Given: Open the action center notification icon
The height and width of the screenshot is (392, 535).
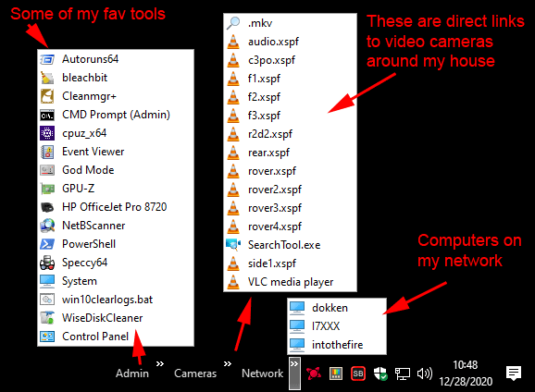Looking at the screenshot, I should [514, 374].
